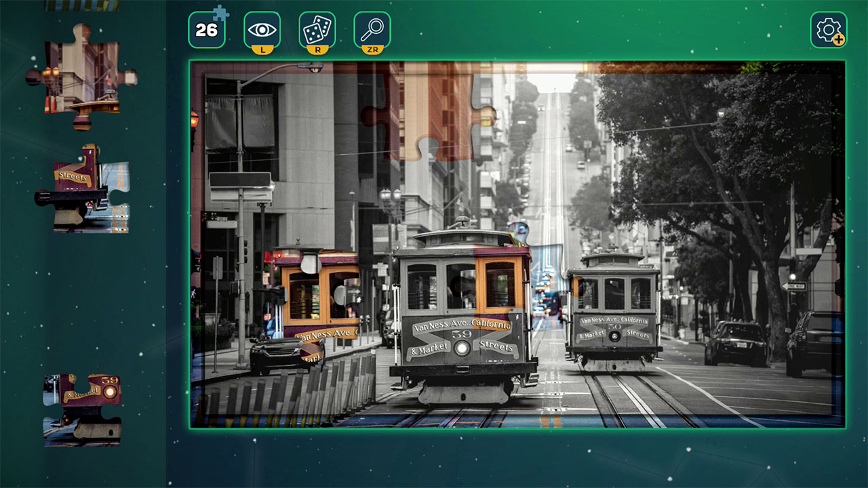Toggle the puzzle image preview eye
The height and width of the screenshot is (488, 868).
click(x=261, y=28)
